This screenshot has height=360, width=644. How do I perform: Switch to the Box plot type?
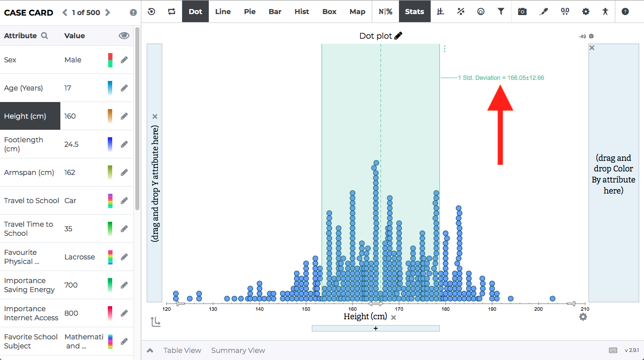[x=330, y=11]
